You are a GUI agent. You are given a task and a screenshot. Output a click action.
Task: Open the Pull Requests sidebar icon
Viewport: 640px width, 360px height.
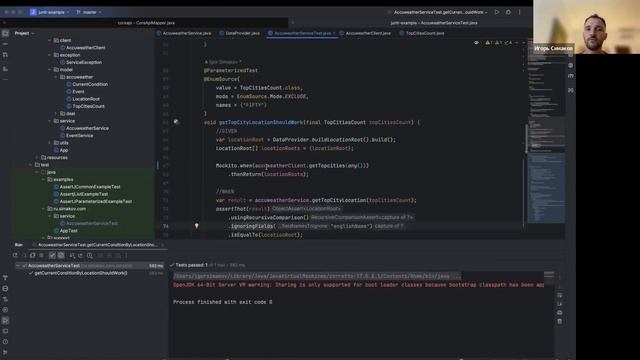pyautogui.click(x=5, y=55)
